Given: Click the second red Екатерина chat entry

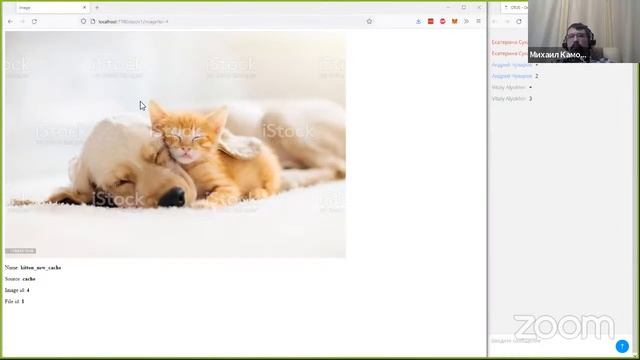Looking at the screenshot, I should pyautogui.click(x=510, y=53).
